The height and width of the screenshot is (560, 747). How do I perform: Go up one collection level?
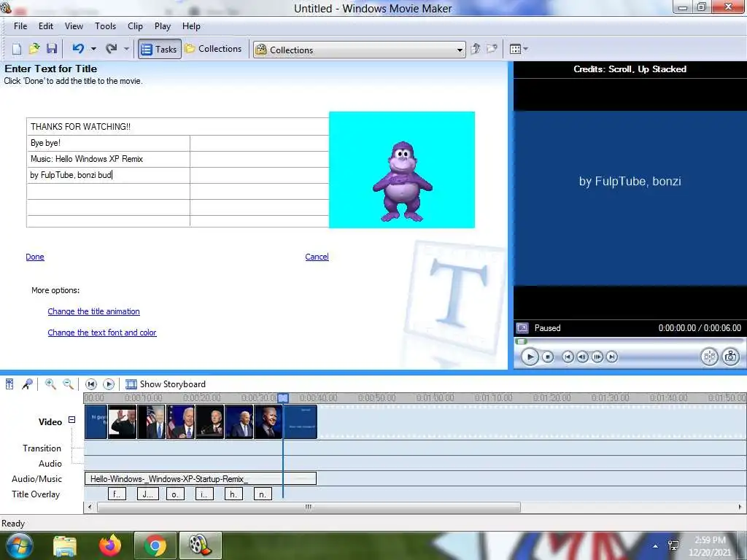[476, 49]
